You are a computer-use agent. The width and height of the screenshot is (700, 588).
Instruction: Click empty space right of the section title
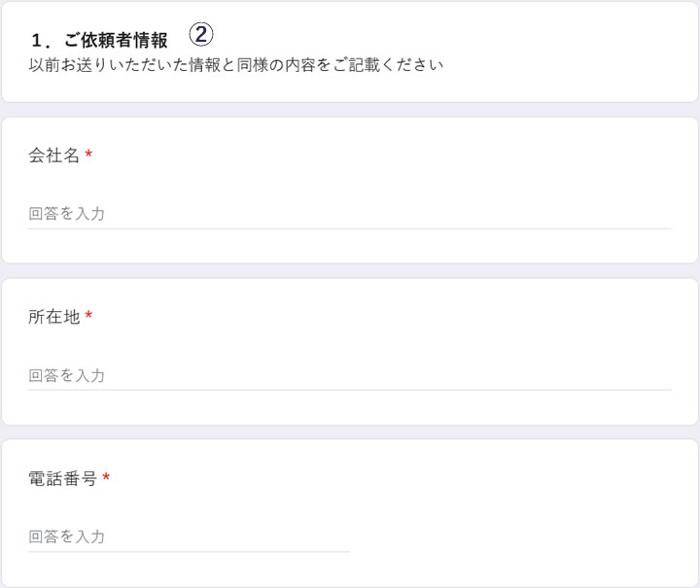[437, 39]
